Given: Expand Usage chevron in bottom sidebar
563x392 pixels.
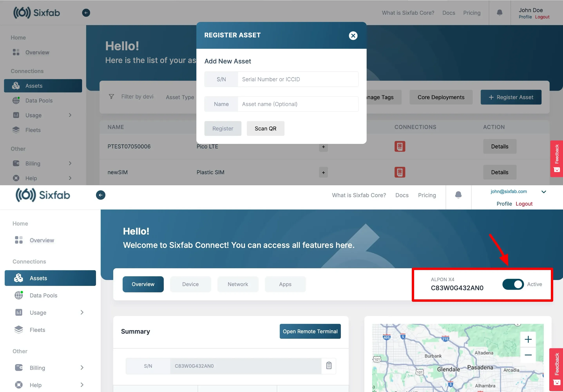Looking at the screenshot, I should 82,312.
